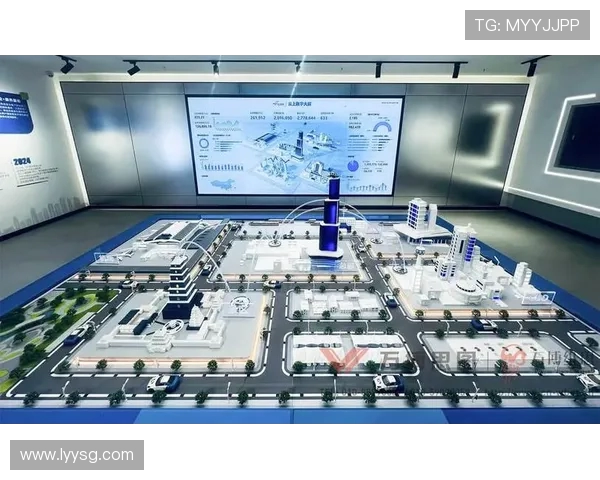Click the TG: MYYJJPP label
Image resolution: width=600 pixels, height=480 pixels.
[x=527, y=25]
